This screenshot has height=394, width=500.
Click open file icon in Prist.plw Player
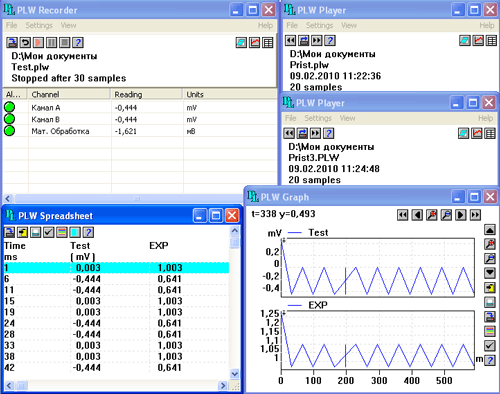304,40
